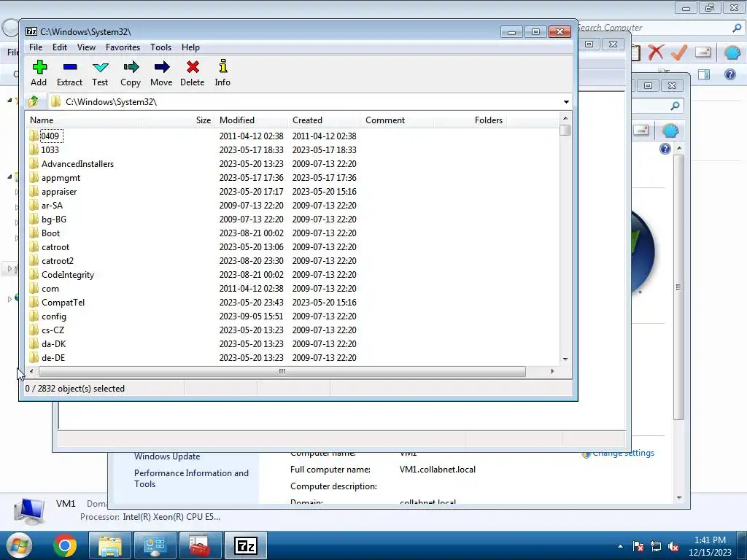The height and width of the screenshot is (560, 747).
Task: Open the Edit menu
Action: [x=60, y=47]
